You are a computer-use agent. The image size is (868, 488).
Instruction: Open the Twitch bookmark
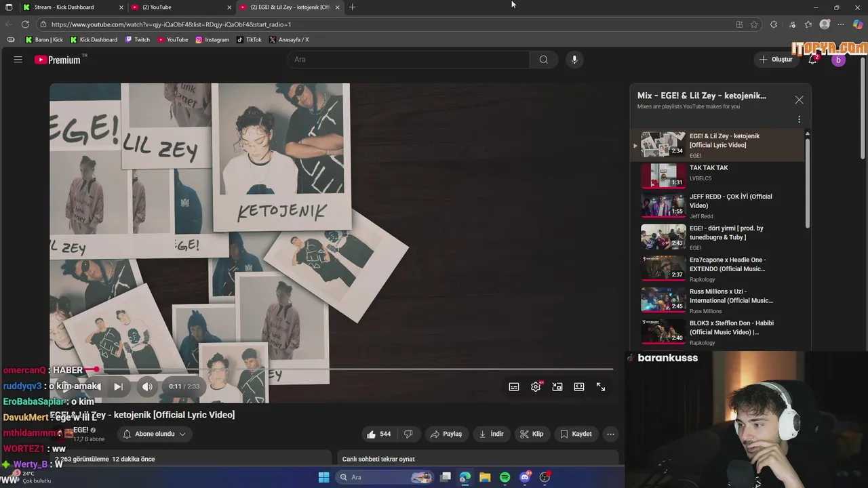tap(138, 40)
